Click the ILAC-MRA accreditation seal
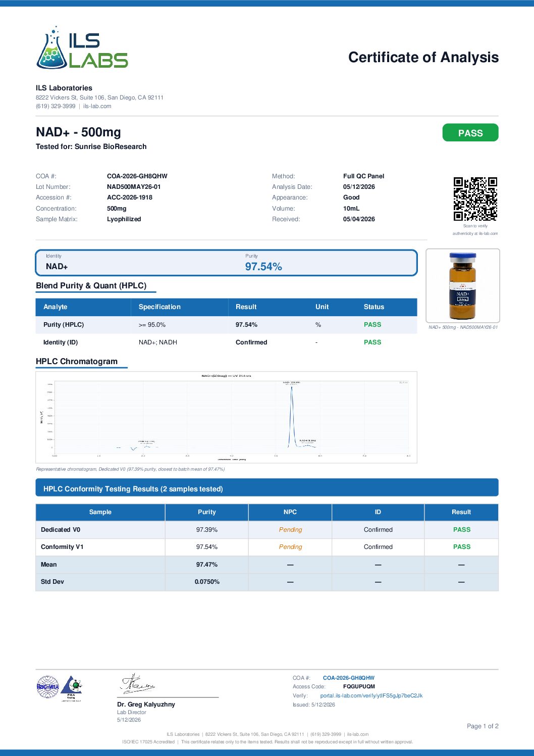Screen dimensions: 534x756 [x=48, y=687]
